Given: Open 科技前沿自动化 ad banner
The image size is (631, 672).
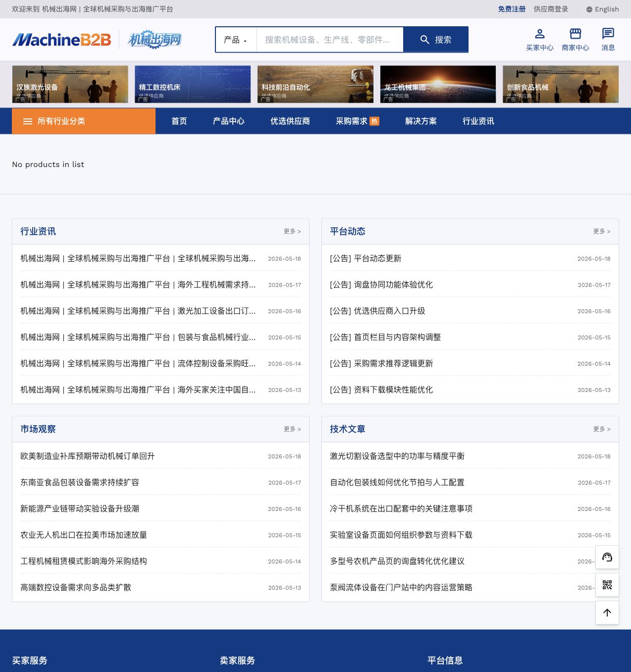Looking at the screenshot, I should (x=315, y=84).
